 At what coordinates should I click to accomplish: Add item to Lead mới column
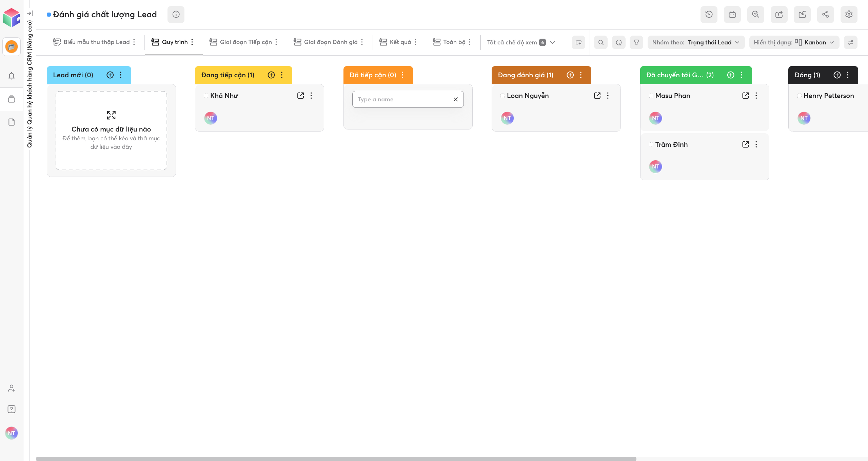point(110,75)
